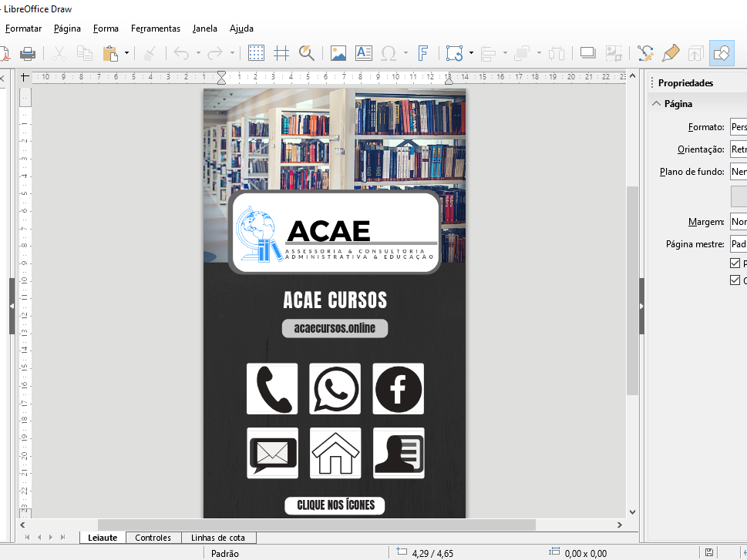The image size is (747, 560).
Task: Select the Facebook icon on the canvas
Action: [399, 388]
